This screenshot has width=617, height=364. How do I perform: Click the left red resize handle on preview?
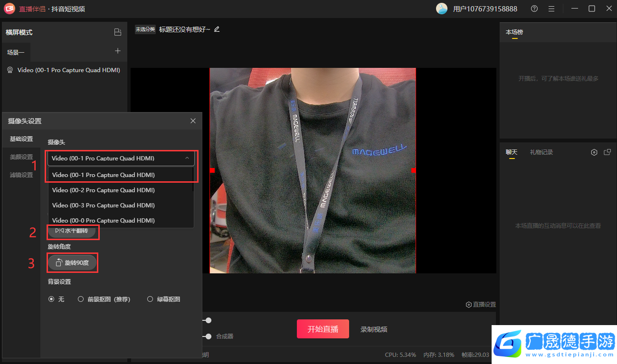click(212, 170)
